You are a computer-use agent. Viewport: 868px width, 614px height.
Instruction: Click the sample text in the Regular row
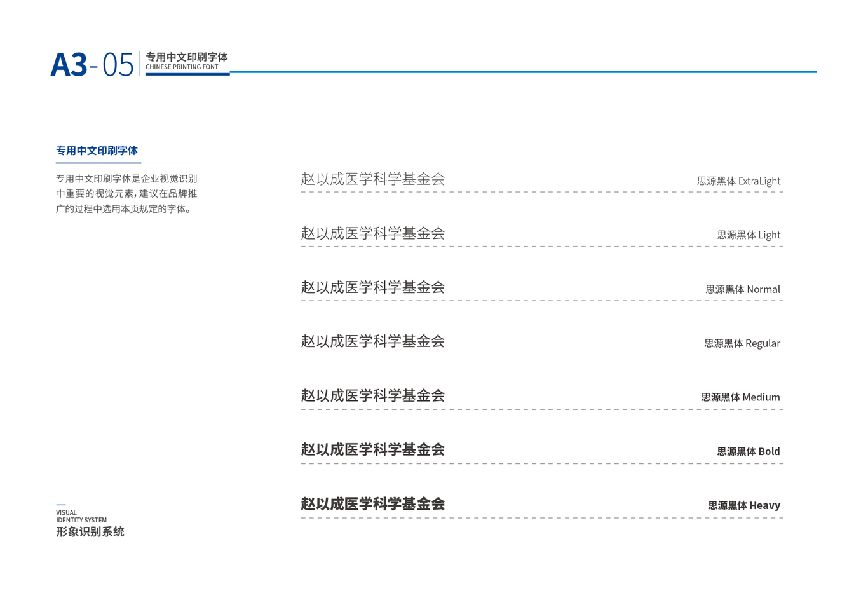coord(373,341)
